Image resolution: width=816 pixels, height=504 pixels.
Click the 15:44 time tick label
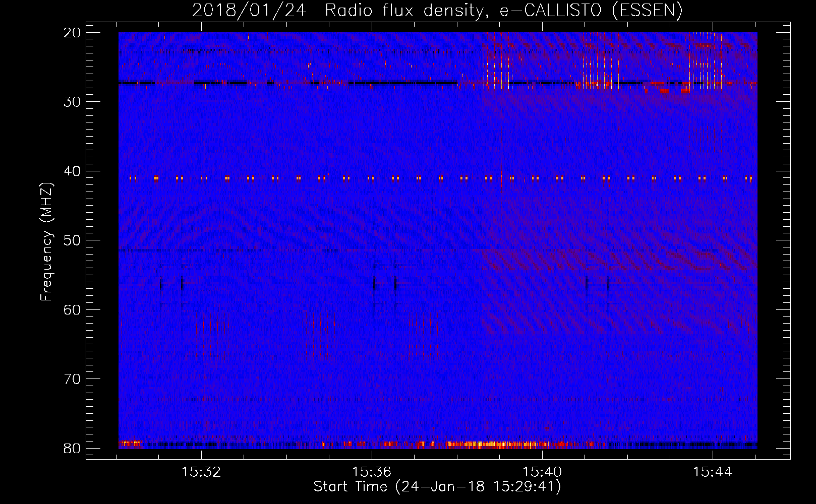(x=713, y=472)
